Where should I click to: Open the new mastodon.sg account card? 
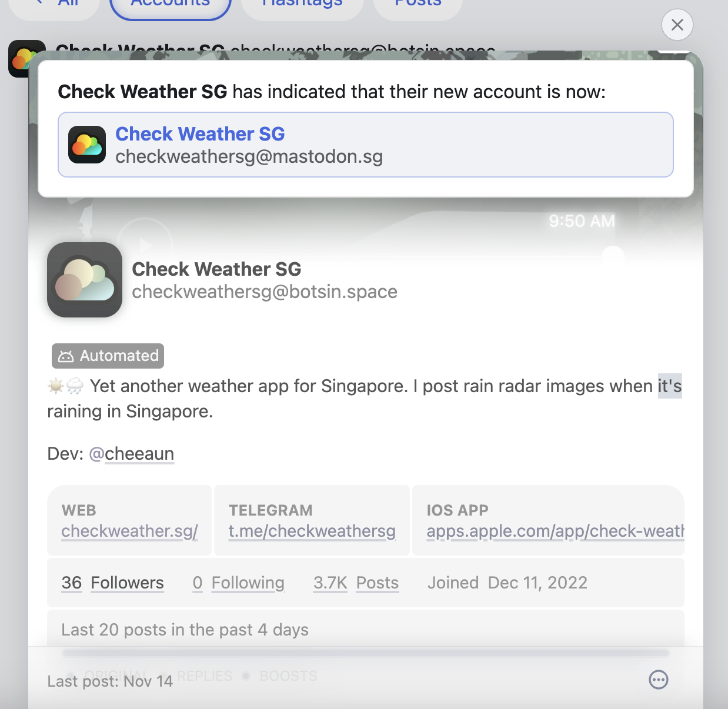point(366,145)
